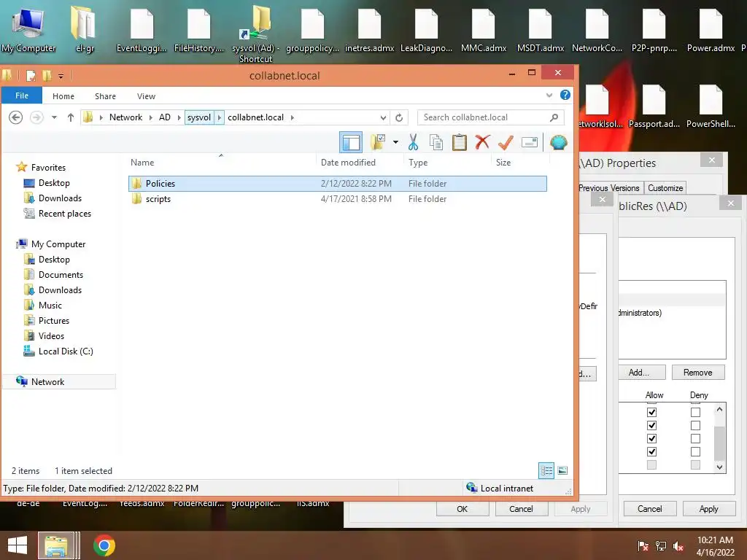
Task: Uncheck the lowest checked Allow checkbox
Action: [651, 451]
